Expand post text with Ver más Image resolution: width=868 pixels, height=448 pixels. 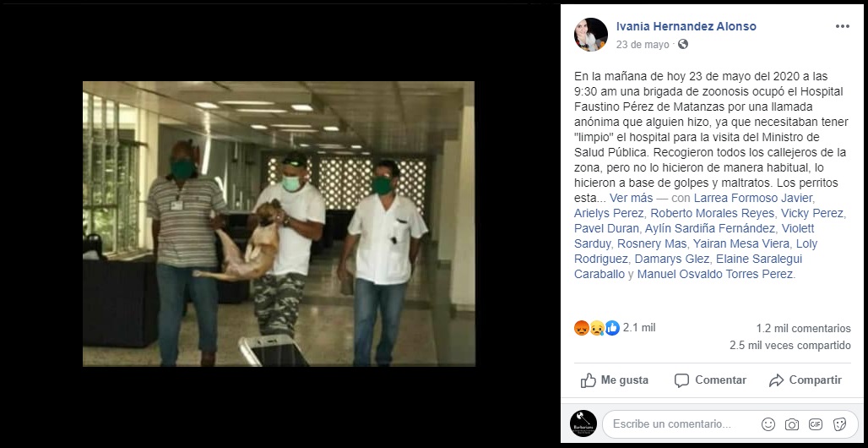click(x=631, y=198)
